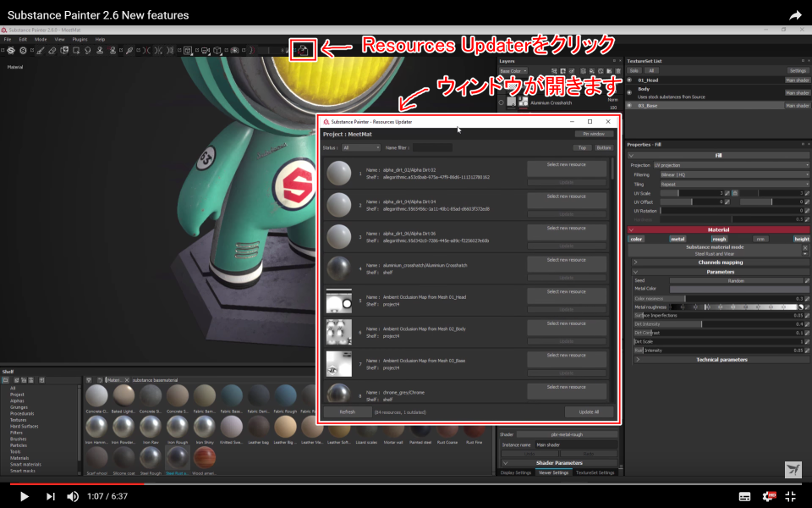Click the Name filter input field
The width and height of the screenshot is (812, 508).
pos(432,147)
